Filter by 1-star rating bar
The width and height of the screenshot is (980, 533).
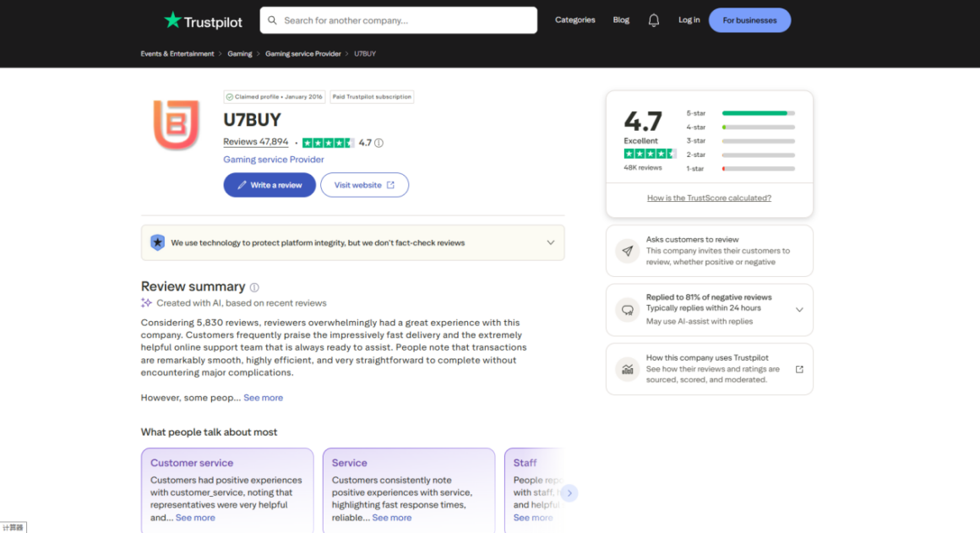coord(741,168)
